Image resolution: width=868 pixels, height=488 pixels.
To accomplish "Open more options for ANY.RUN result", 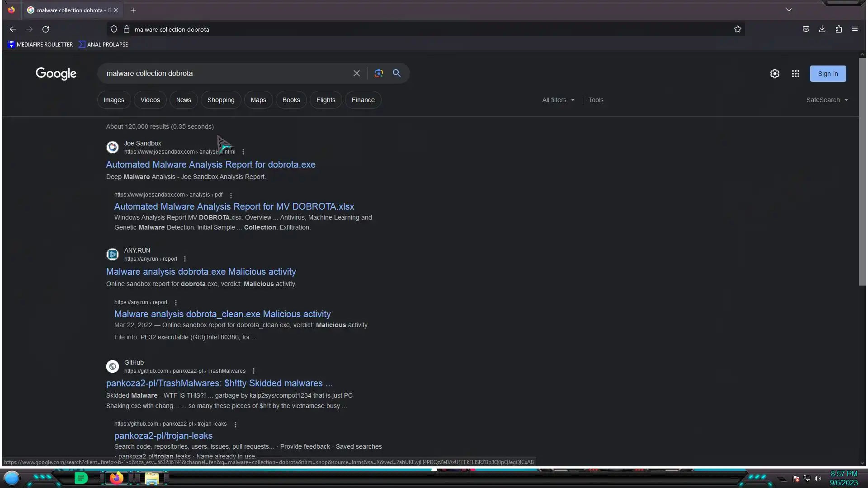I will [x=184, y=259].
